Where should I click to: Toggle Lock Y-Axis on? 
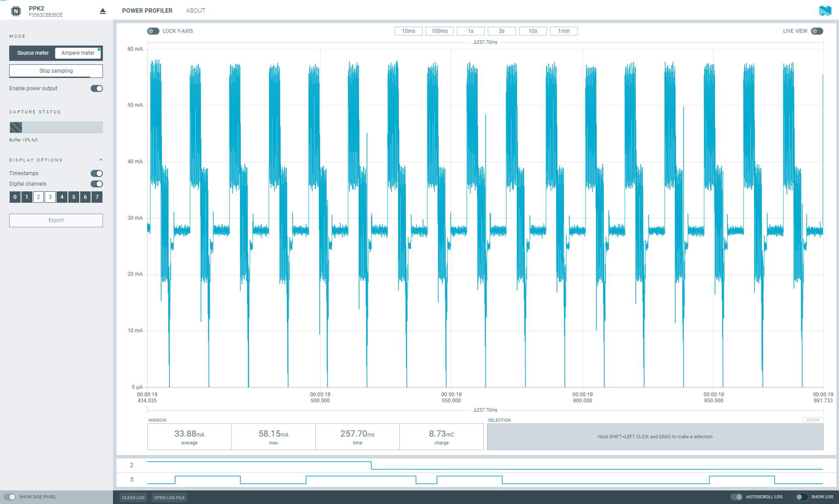[153, 31]
